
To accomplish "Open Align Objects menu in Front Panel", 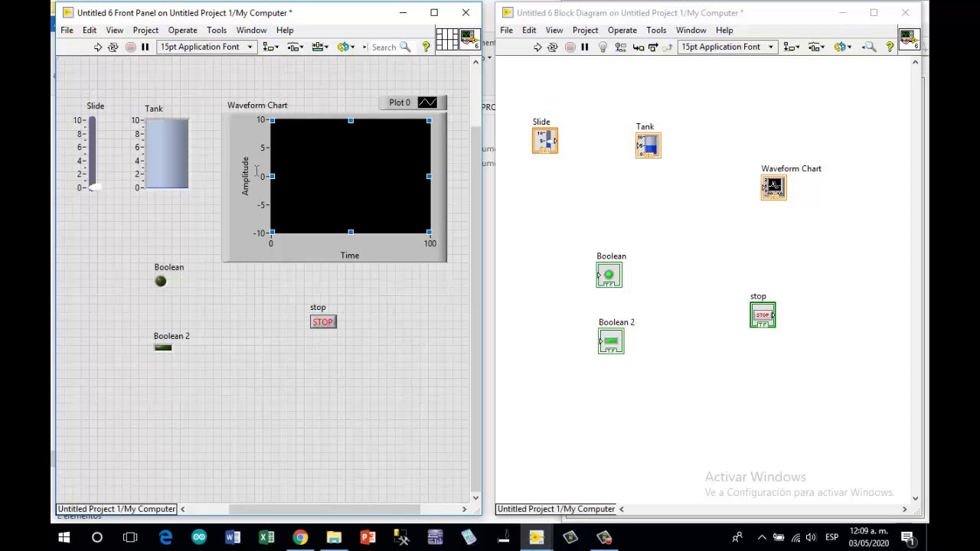I will [270, 47].
